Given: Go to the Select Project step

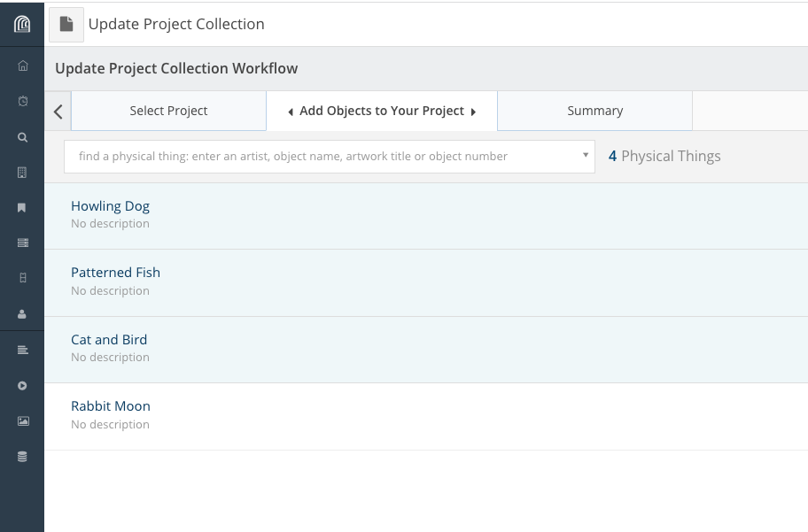Looking at the screenshot, I should (x=168, y=111).
